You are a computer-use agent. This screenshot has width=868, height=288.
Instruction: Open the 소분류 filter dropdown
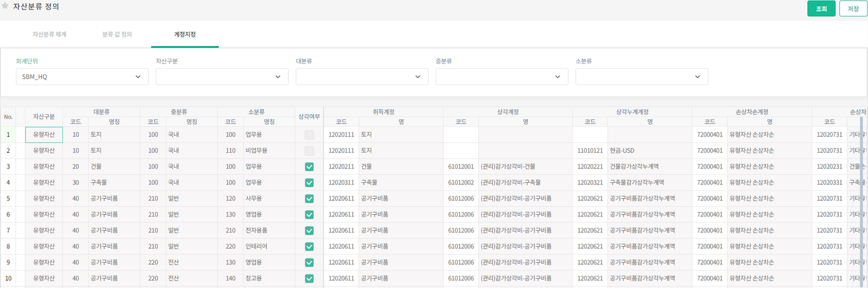(x=641, y=77)
